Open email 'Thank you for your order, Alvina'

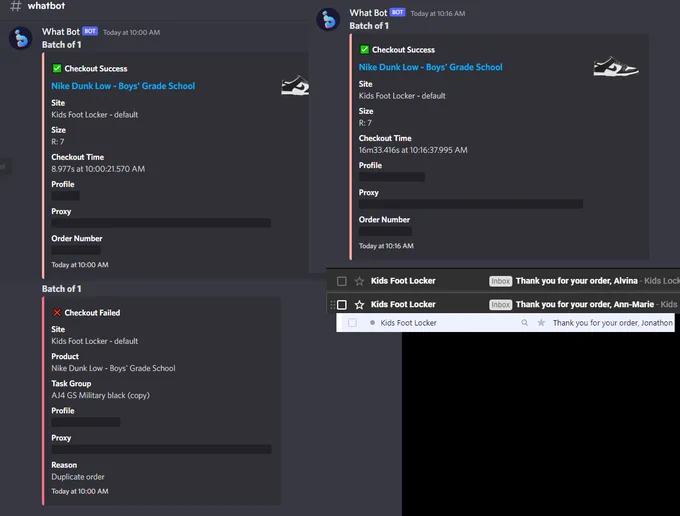click(x=576, y=281)
